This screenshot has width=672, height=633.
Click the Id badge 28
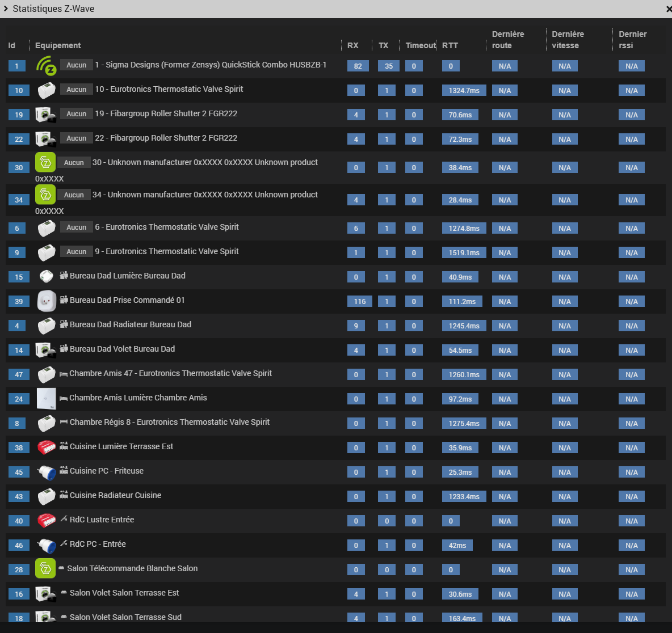pos(19,569)
